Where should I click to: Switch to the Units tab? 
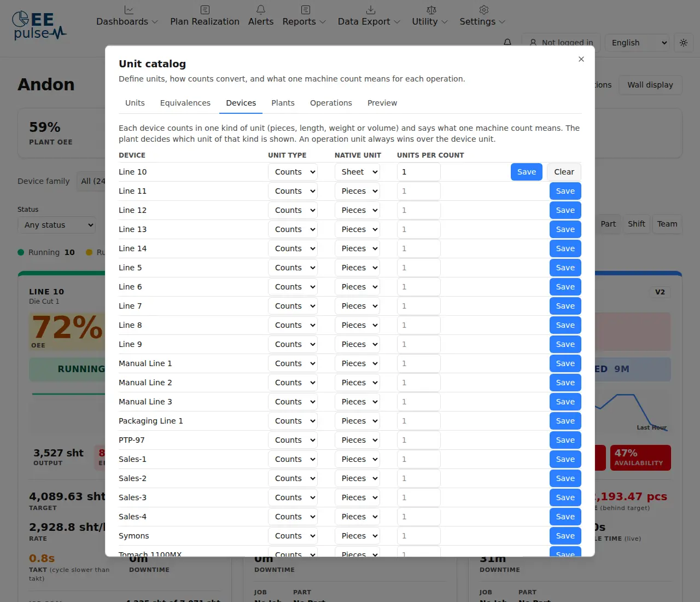135,103
